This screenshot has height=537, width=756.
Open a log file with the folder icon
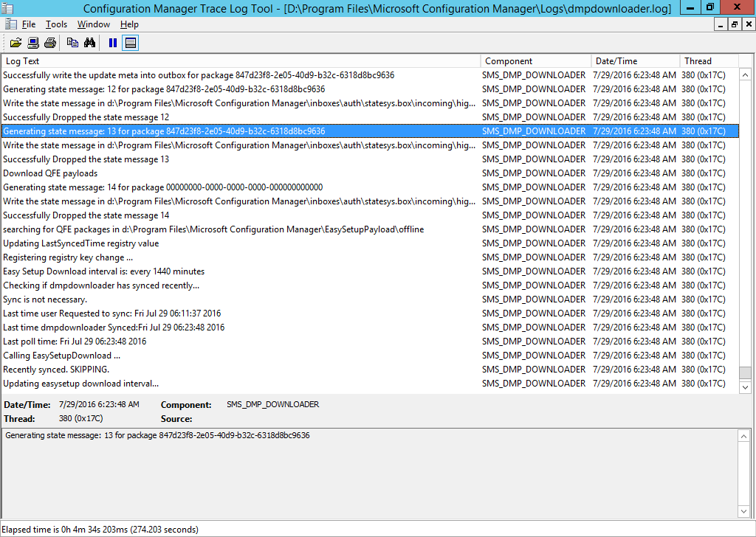click(x=16, y=43)
